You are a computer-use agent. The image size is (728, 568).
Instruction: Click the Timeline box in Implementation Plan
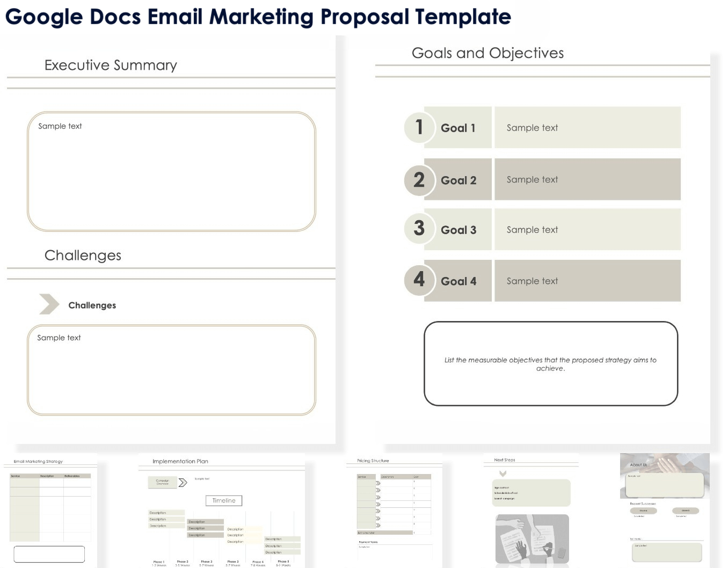(x=224, y=500)
